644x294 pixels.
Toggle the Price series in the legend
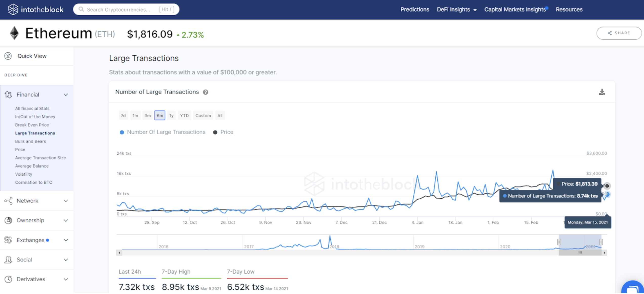click(223, 132)
